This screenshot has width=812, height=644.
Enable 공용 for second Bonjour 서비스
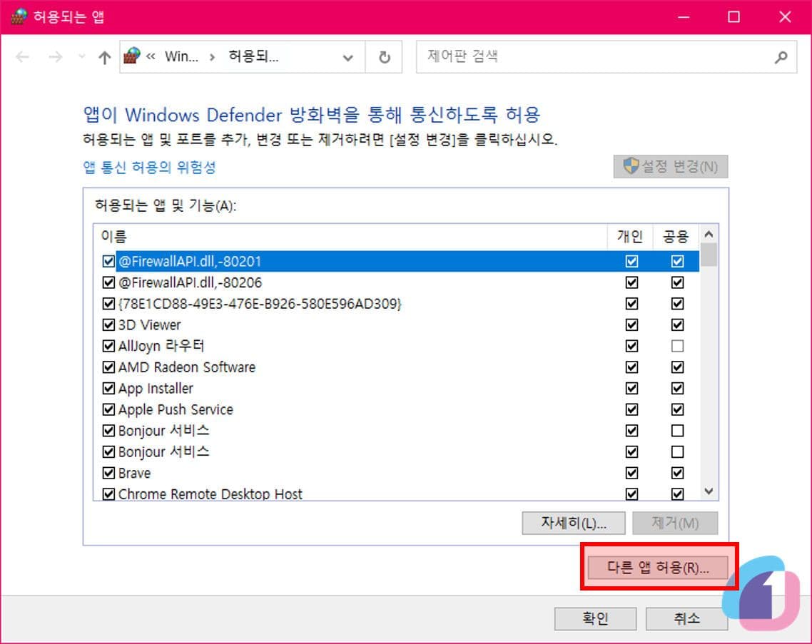(677, 452)
